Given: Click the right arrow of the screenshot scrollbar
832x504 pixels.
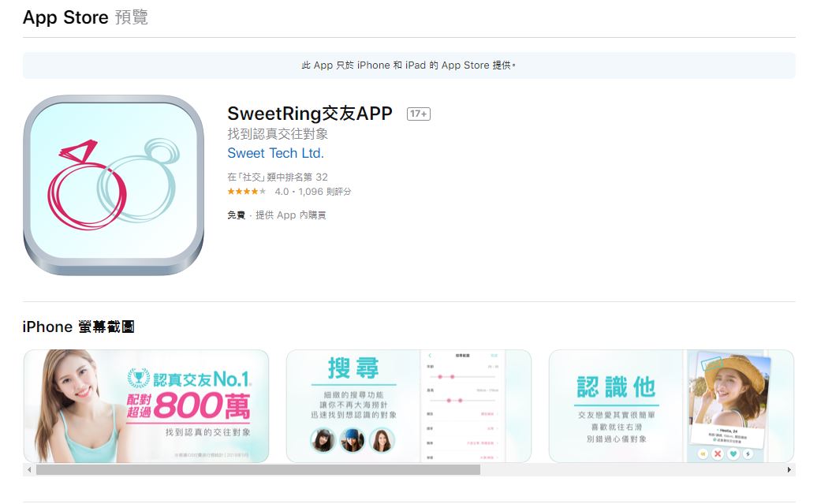Looking at the screenshot, I should coord(789,469).
